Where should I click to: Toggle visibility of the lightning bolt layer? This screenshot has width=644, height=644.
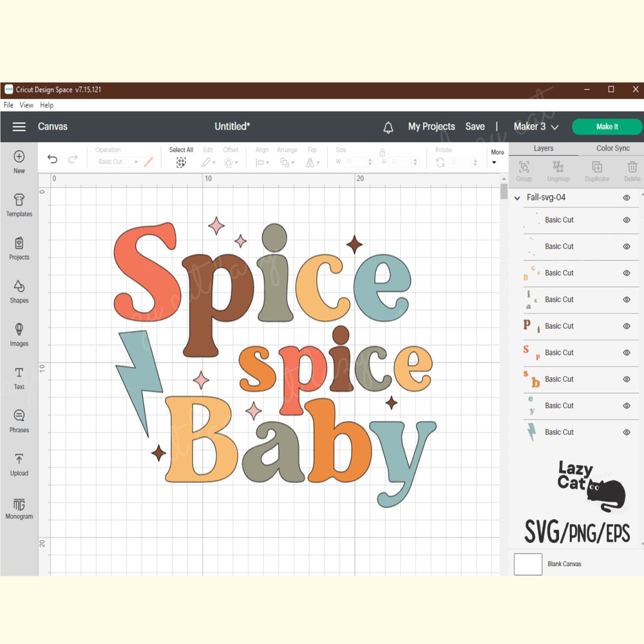[x=627, y=432]
